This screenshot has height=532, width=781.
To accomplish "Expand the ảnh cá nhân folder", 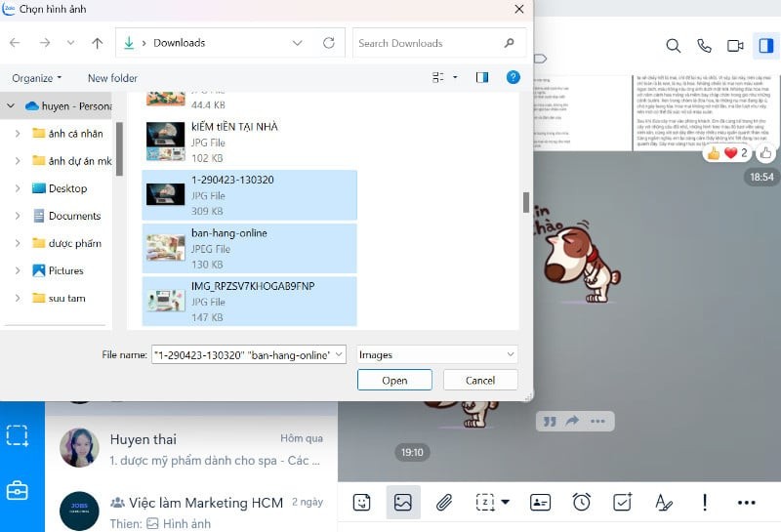I will pos(18,134).
